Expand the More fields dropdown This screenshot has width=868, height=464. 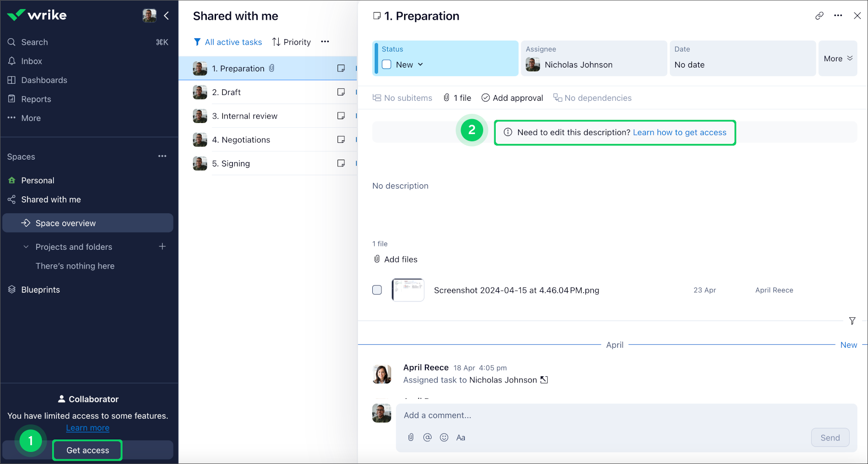pyautogui.click(x=838, y=58)
